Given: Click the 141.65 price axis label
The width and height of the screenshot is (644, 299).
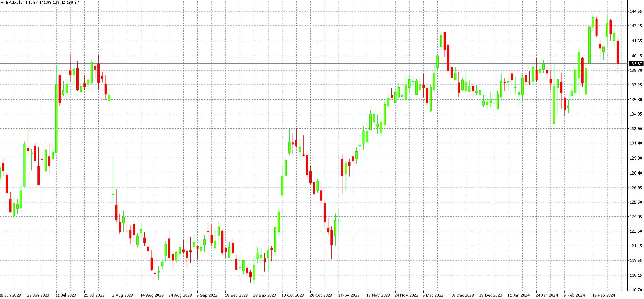Looking at the screenshot, I should pyautogui.click(x=636, y=41).
